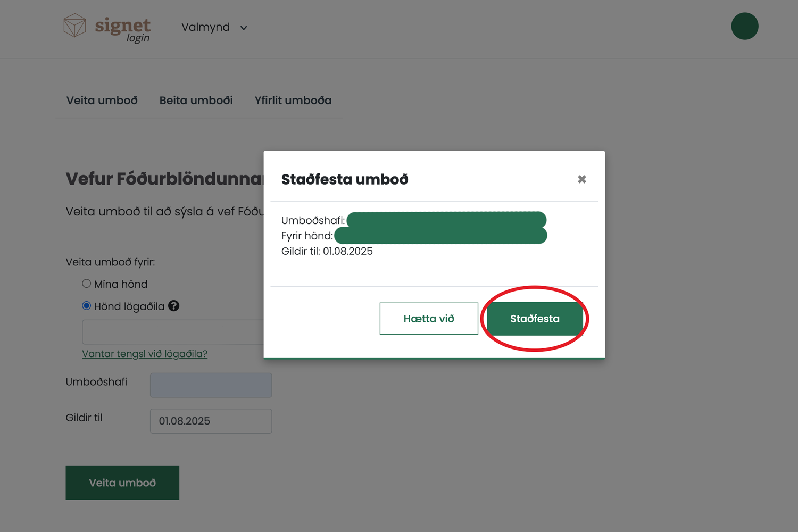
Task: Expand the Valmynd chevron arrow
Action: coord(244,28)
